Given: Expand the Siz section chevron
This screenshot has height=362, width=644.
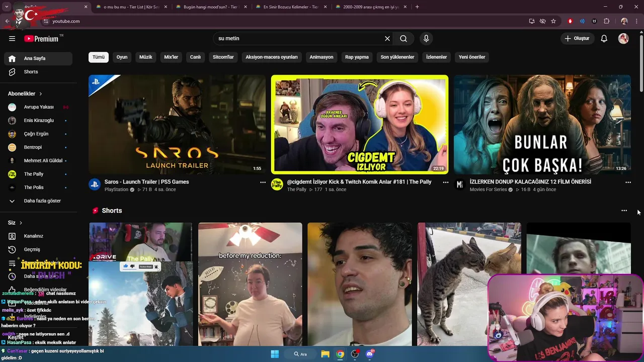Looking at the screenshot, I should 21,223.
